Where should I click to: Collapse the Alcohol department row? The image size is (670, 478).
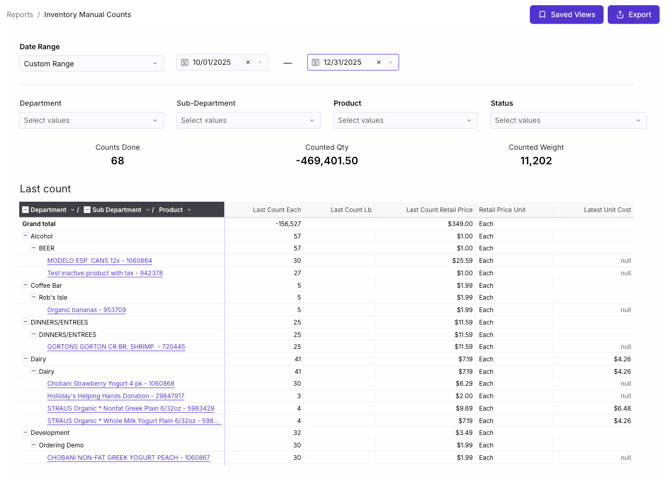pyautogui.click(x=26, y=236)
